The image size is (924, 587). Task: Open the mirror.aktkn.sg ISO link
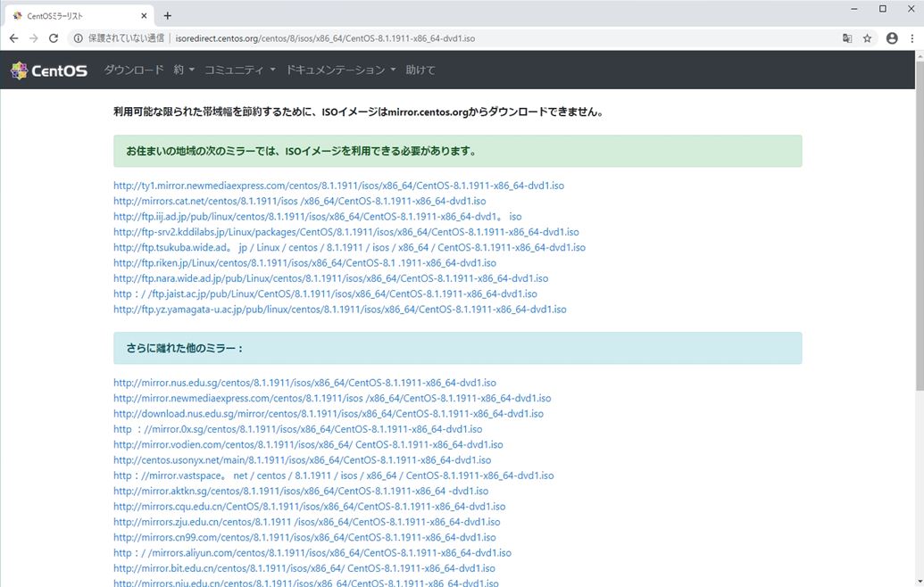(301, 491)
